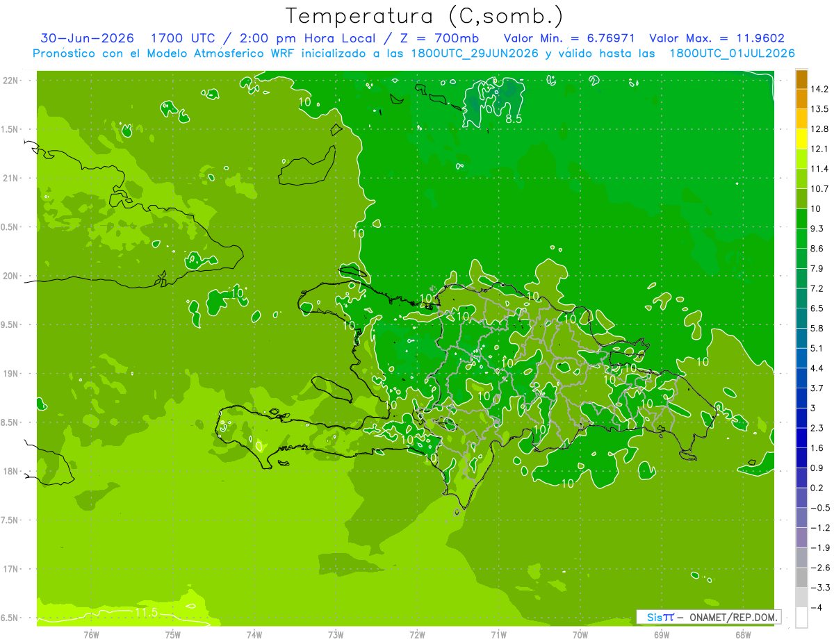Select the '1800UTC_01JUL2026' valid-until timestamp
This screenshot has height=644, width=834.
733,53
